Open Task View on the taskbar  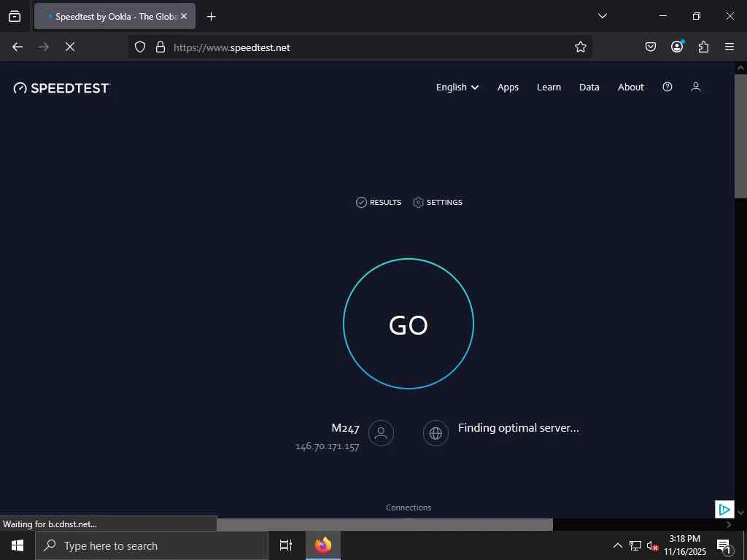pos(286,545)
